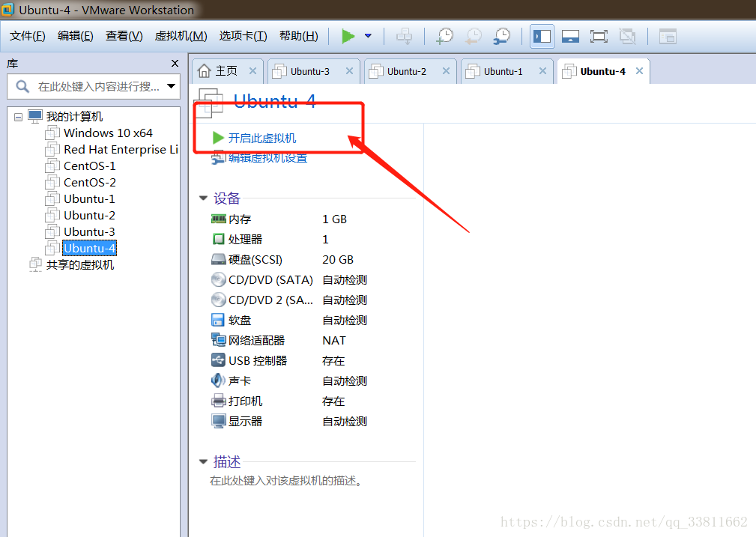Click the VM description text field

click(286, 481)
